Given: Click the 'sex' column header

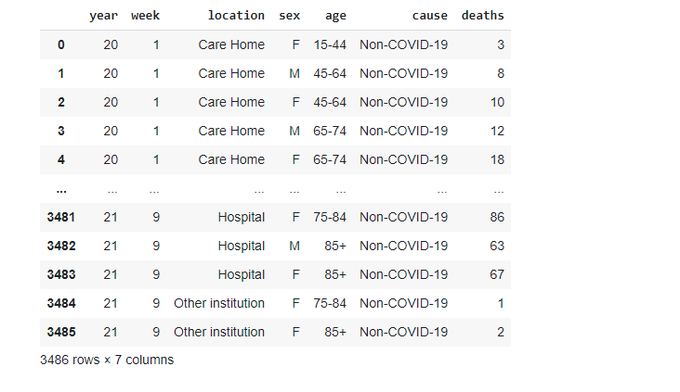Looking at the screenshot, I should pos(289,16).
